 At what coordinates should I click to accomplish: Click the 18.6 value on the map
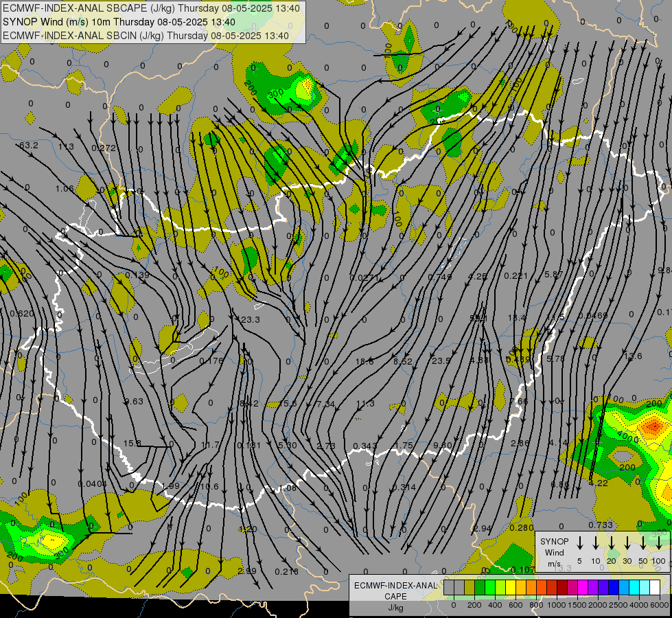[x=364, y=362]
